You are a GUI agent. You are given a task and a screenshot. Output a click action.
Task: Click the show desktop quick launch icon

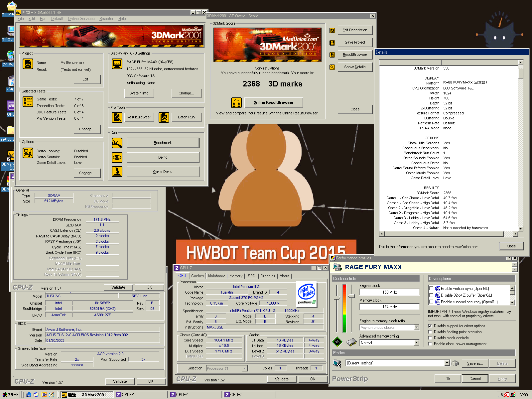(52, 395)
